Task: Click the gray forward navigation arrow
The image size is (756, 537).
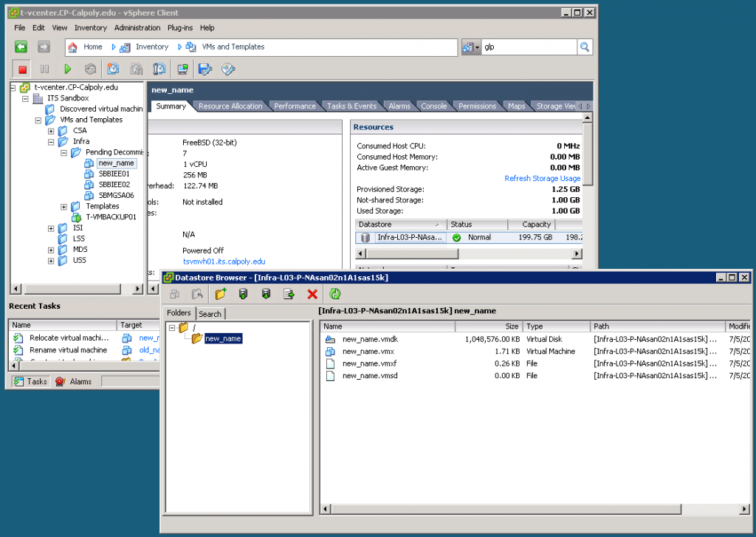Action: (44, 47)
